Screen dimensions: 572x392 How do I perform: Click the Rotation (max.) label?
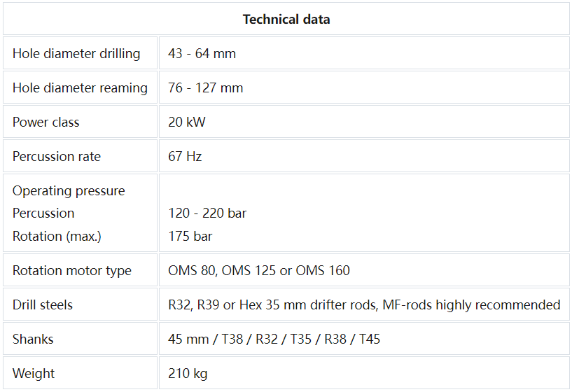click(x=57, y=237)
